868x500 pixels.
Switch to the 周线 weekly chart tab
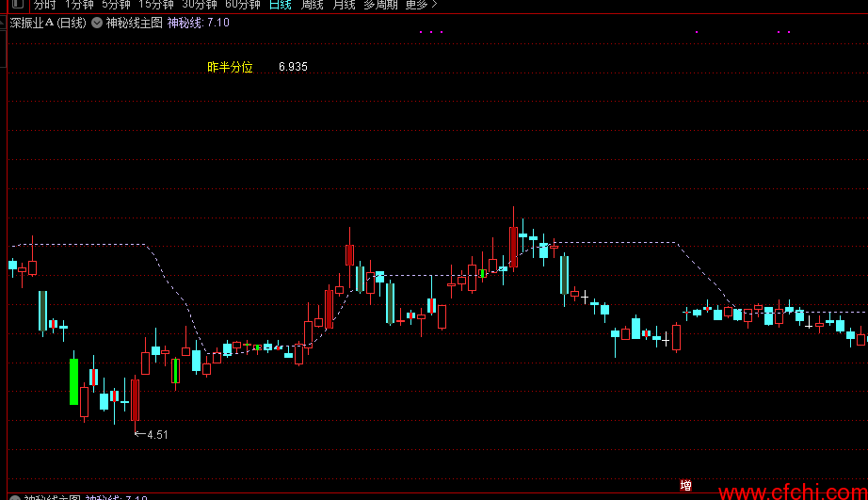[x=313, y=5]
